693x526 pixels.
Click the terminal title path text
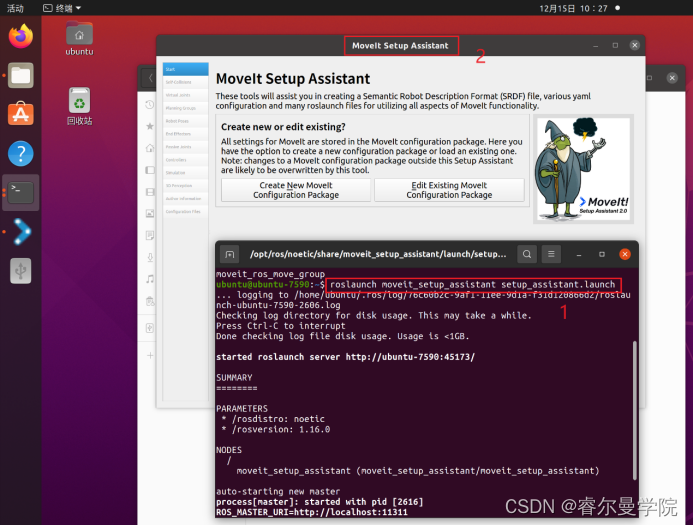[378, 254]
